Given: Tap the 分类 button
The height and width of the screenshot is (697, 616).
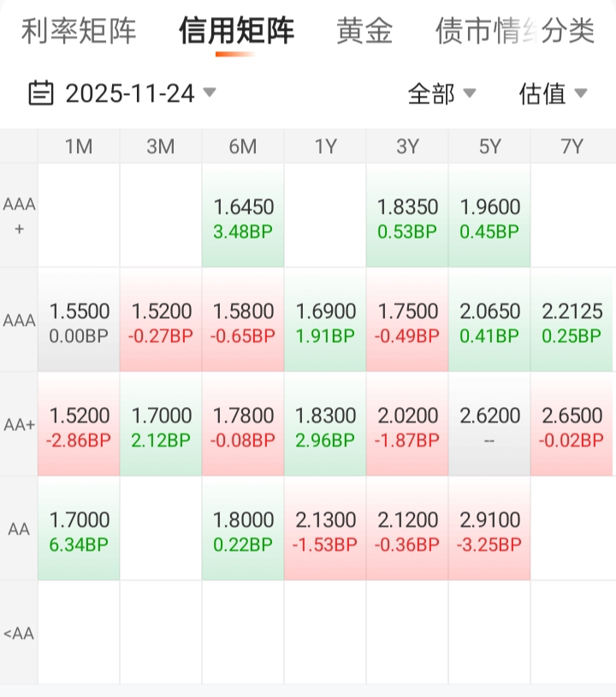Looking at the screenshot, I should [568, 32].
